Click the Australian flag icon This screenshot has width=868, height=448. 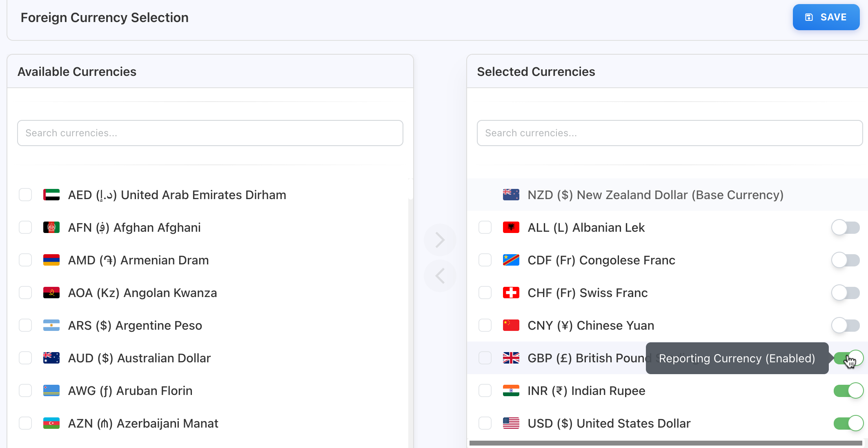pos(51,358)
